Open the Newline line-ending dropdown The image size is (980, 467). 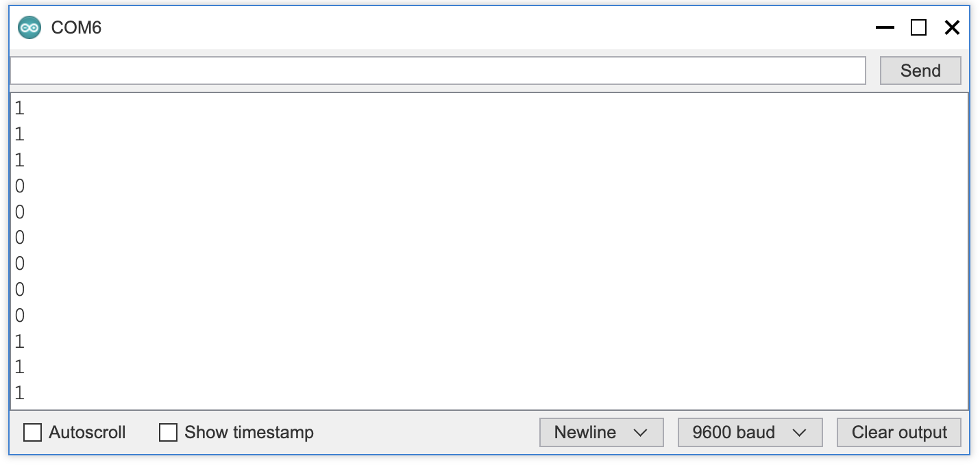click(601, 433)
